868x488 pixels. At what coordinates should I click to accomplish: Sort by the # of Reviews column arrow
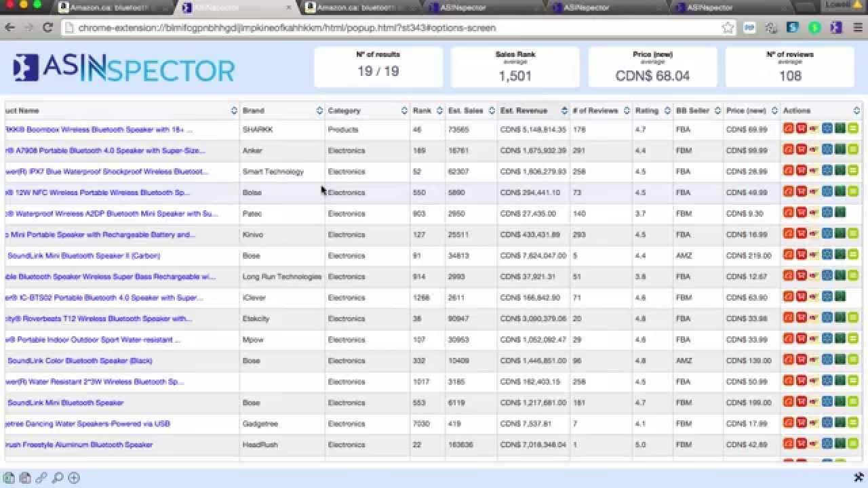[x=627, y=110]
